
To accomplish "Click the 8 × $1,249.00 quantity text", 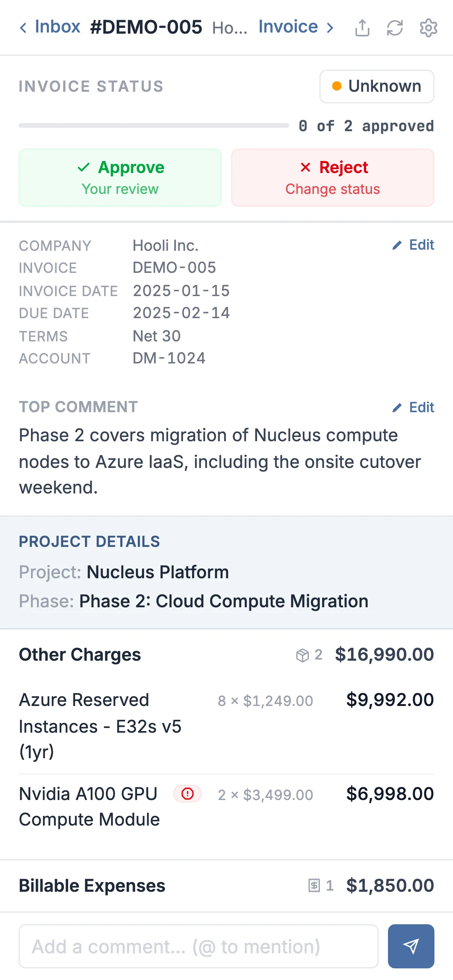I will [265, 701].
